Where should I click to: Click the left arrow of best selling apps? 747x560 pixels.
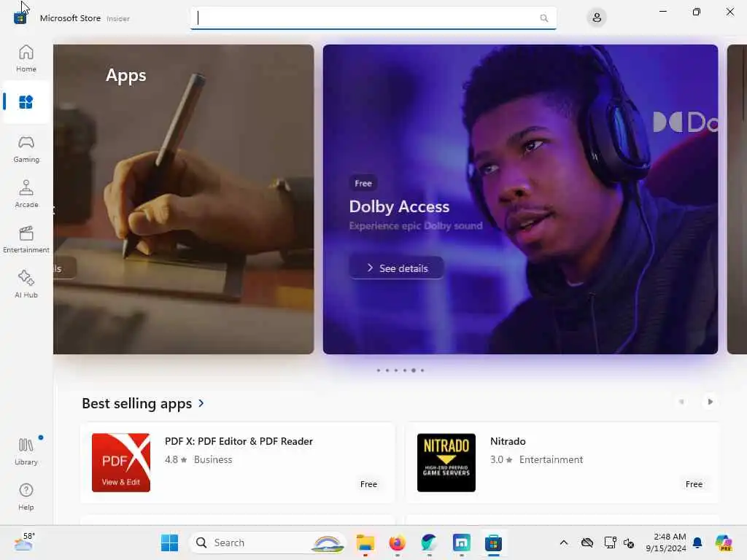click(681, 402)
